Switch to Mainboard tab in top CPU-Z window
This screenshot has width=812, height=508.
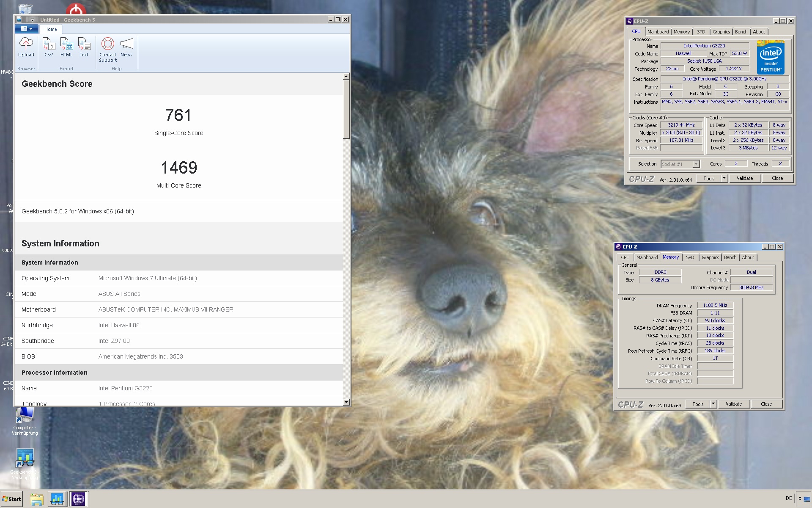click(658, 32)
